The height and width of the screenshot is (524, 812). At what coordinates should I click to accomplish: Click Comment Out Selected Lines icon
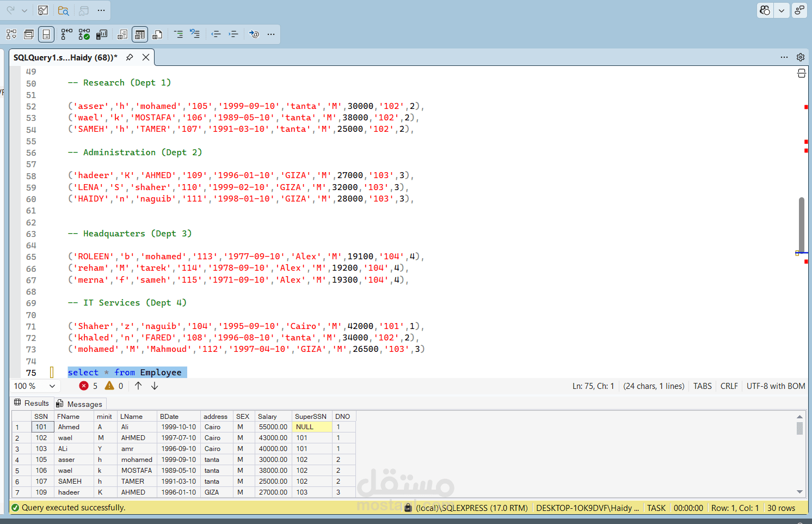178,34
